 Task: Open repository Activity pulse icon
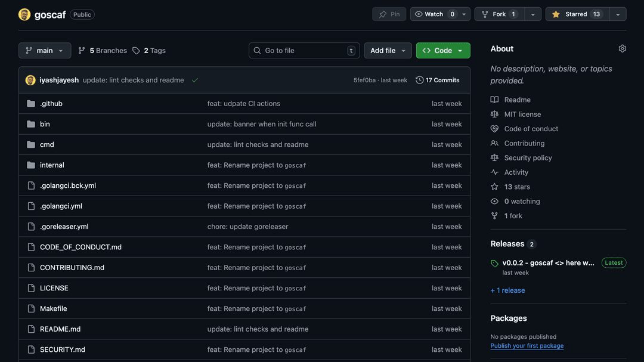pos(494,172)
